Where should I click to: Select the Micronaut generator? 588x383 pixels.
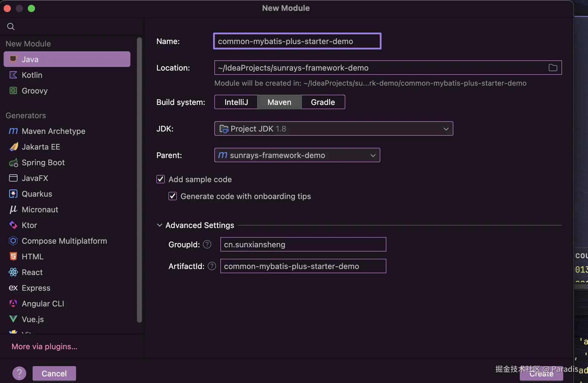coord(40,210)
